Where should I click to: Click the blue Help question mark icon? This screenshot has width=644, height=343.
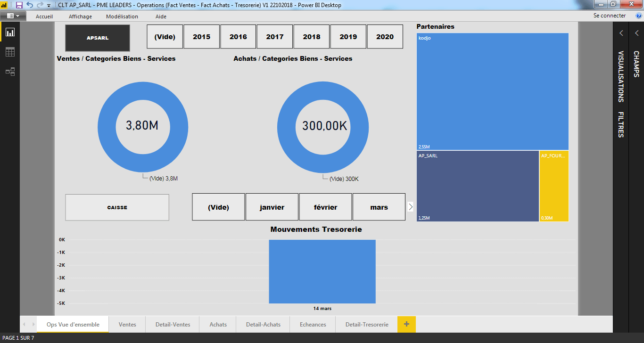pyautogui.click(x=639, y=16)
